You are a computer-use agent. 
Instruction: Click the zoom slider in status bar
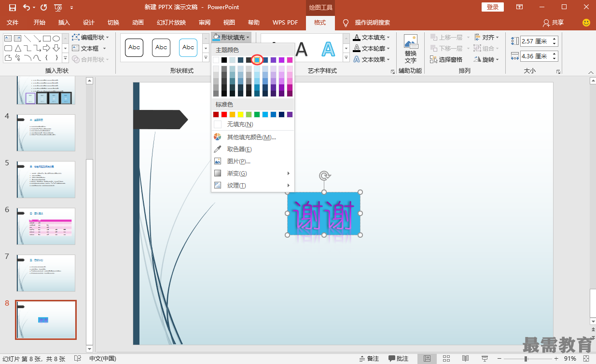(526, 359)
